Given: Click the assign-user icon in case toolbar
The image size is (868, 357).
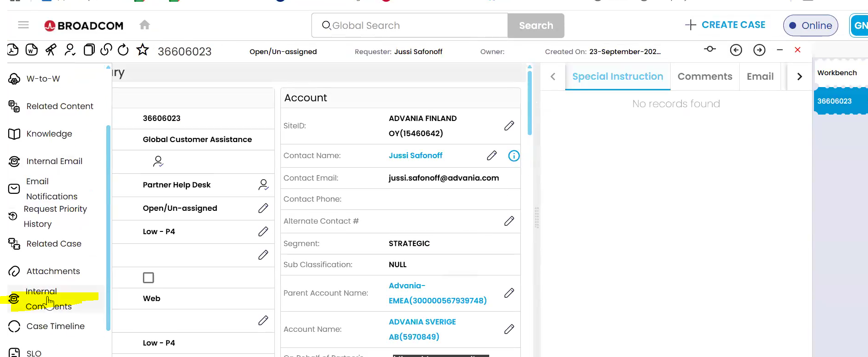Looking at the screenshot, I should (70, 49).
